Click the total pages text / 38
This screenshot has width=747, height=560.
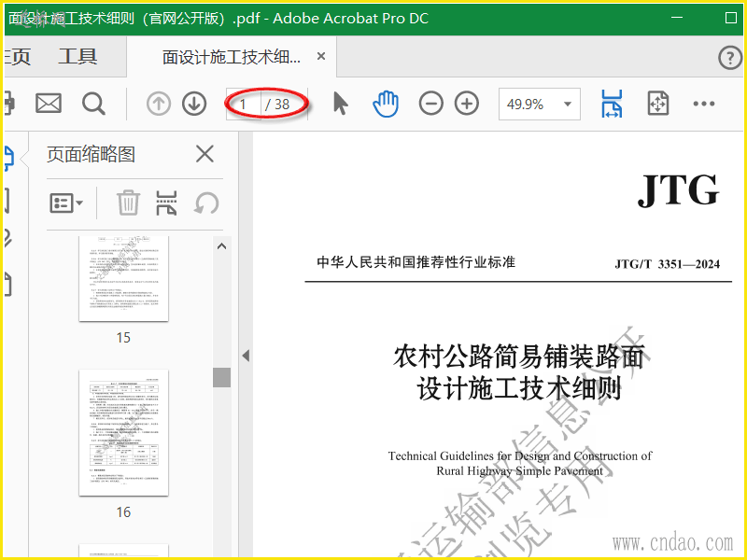click(277, 104)
